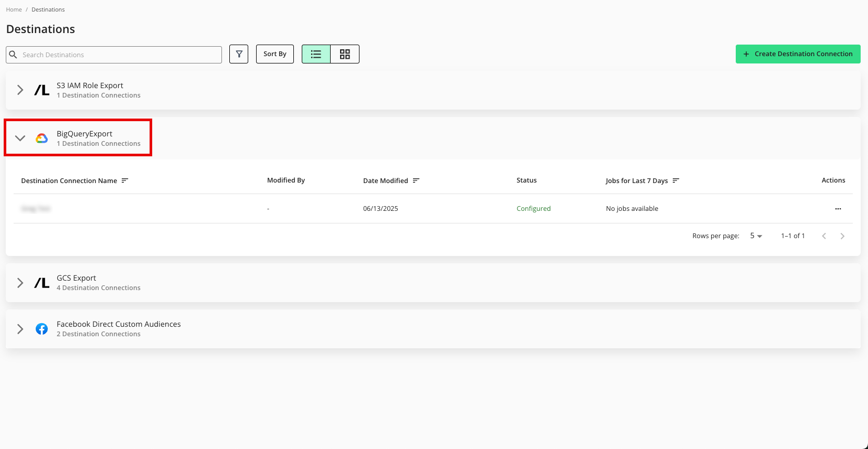This screenshot has width=868, height=449.
Task: Click Home breadcrumb link
Action: coord(14,9)
